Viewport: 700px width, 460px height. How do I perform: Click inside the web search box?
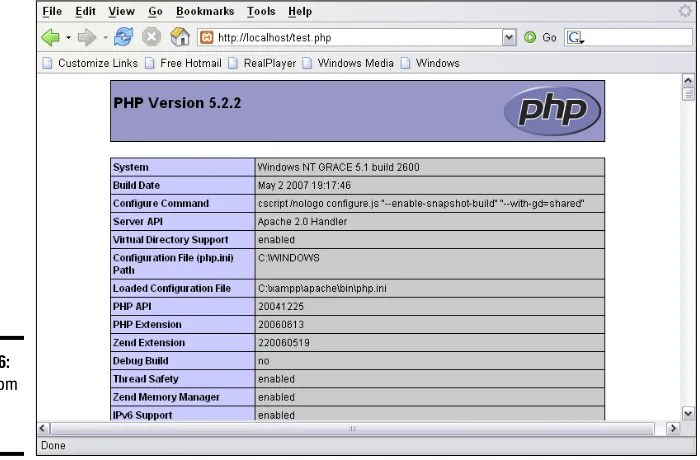[x=638, y=38]
